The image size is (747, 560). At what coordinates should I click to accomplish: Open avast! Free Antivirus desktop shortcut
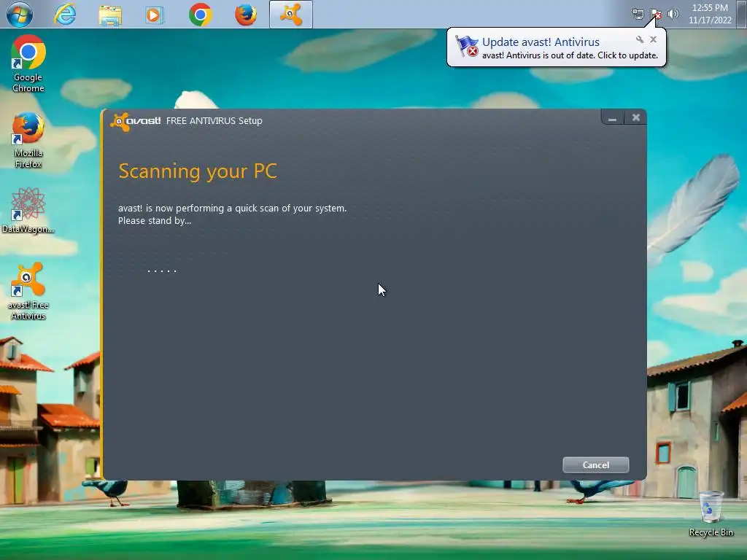(x=28, y=291)
